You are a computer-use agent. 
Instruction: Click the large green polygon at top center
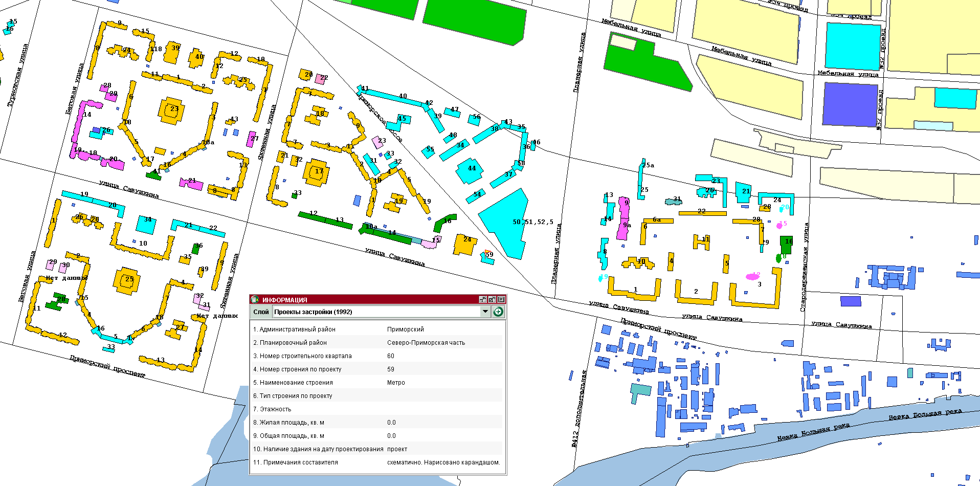[476, 19]
